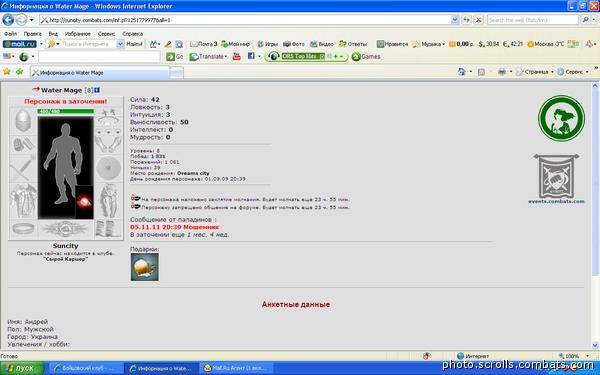Screen dimensions: 600x375
Task: Open the Mail.ru search box dropdown
Action: pyautogui.click(x=120, y=44)
